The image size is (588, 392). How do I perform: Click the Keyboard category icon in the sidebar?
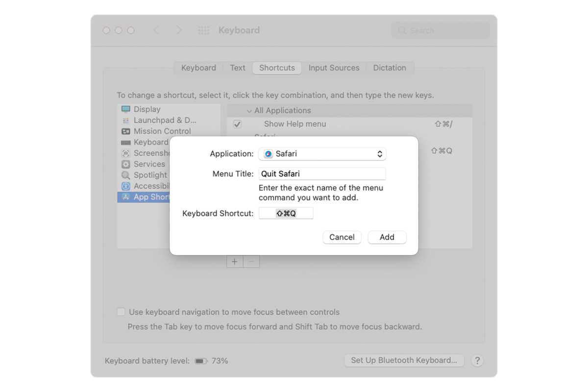click(126, 142)
